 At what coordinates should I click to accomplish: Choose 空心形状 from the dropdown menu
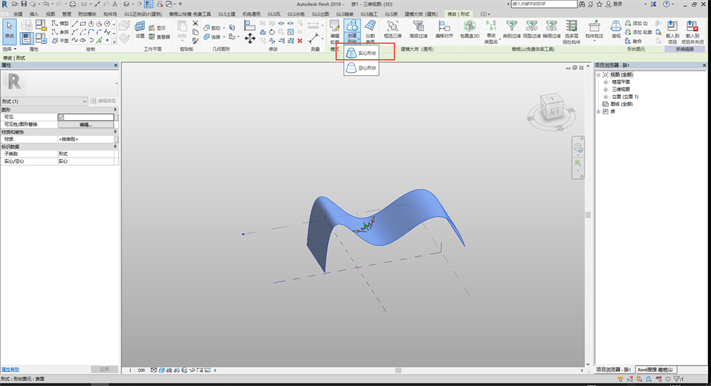tap(361, 68)
